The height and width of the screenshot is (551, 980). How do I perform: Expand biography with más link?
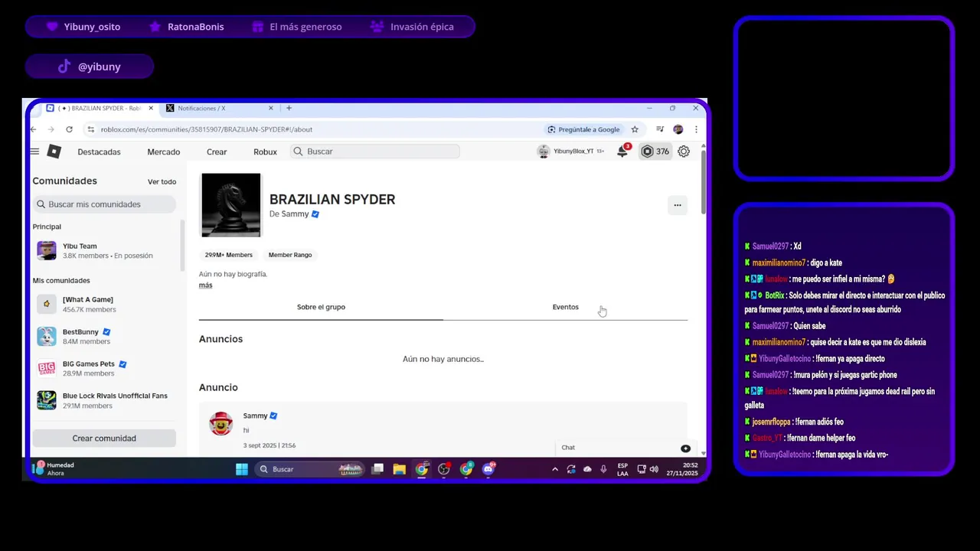pyautogui.click(x=205, y=285)
